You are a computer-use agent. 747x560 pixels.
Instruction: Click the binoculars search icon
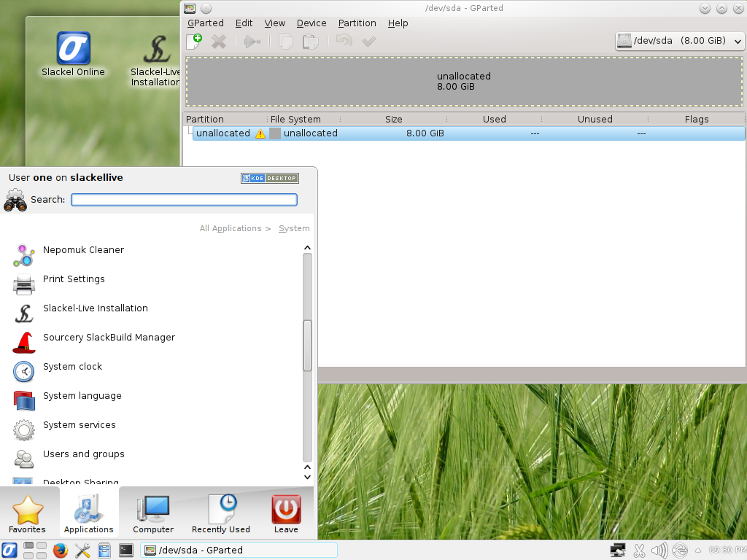coord(15,200)
